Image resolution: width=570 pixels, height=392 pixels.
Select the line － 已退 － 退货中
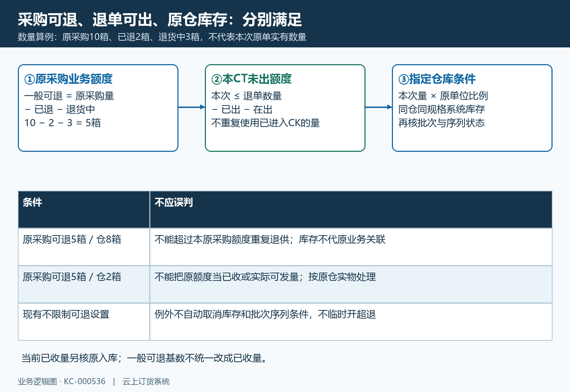(59, 109)
